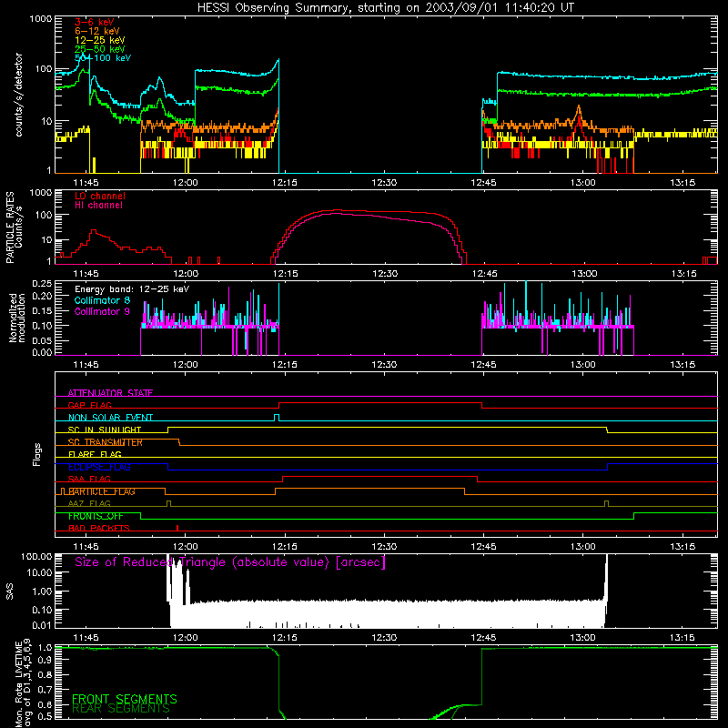
Task: Click the HESSI Observing Summary plot title
Action: (x=386, y=8)
